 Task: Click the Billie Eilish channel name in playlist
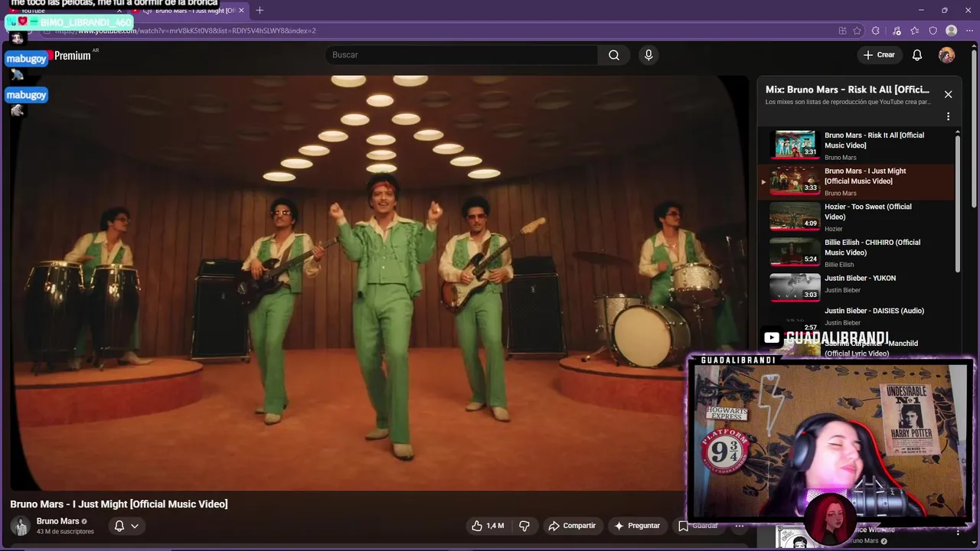tap(839, 265)
